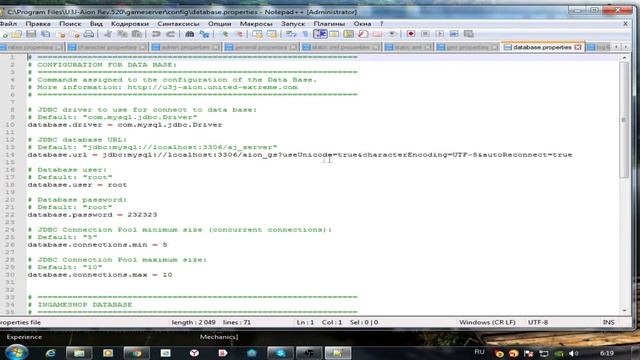Click the scrollbar down arrow in editor
This screenshot has width=640, height=360.
click(624, 311)
